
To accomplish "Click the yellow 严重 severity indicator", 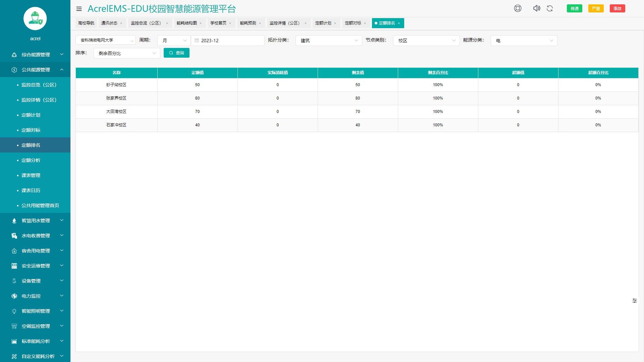I will (x=596, y=8).
